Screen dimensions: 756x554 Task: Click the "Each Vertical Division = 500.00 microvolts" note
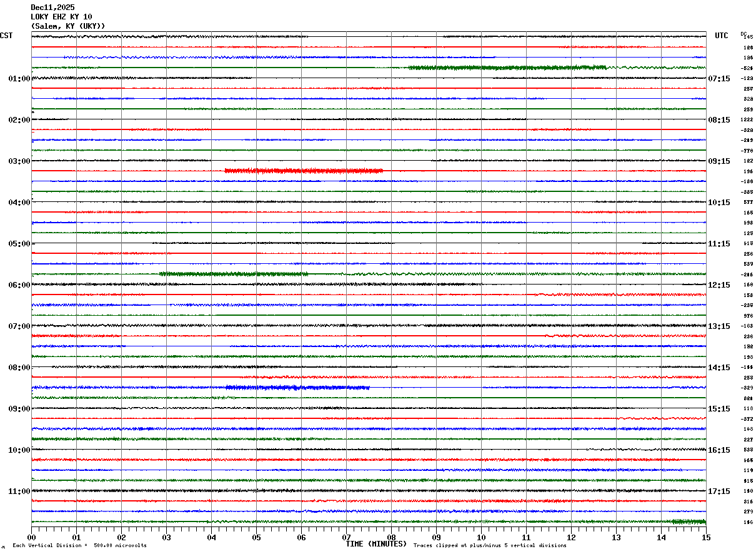point(79,546)
